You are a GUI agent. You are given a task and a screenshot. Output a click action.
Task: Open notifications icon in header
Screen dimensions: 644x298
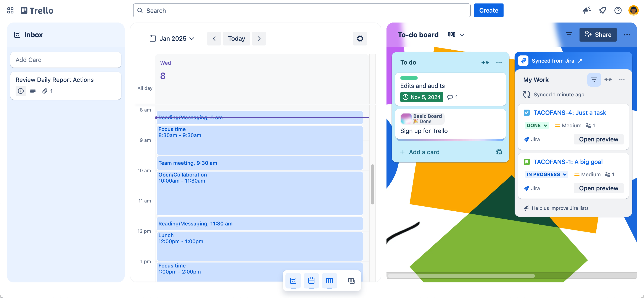point(602,11)
